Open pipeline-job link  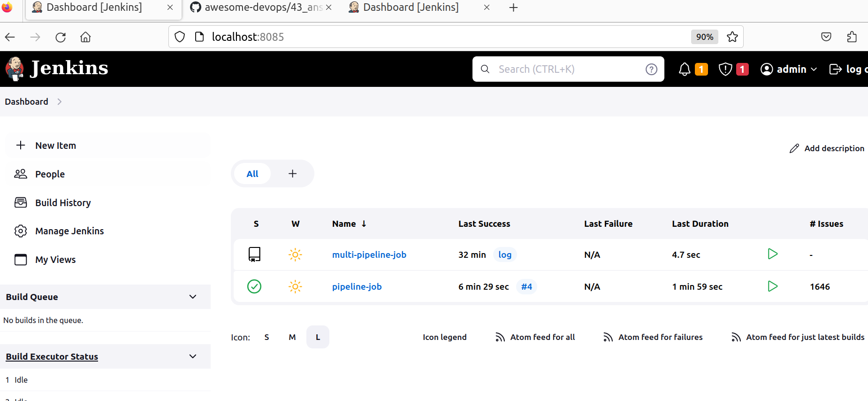coord(357,286)
